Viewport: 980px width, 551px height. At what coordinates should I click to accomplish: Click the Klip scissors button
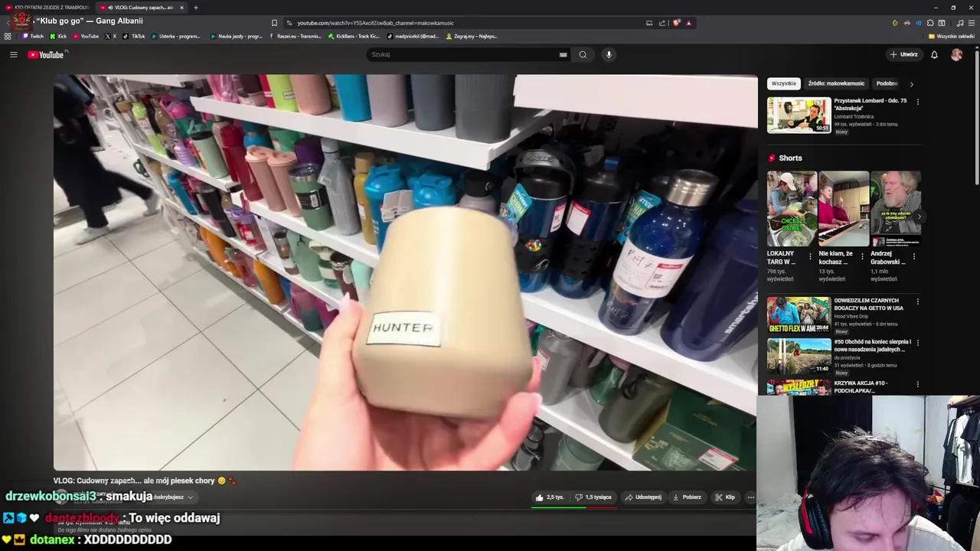[725, 497]
